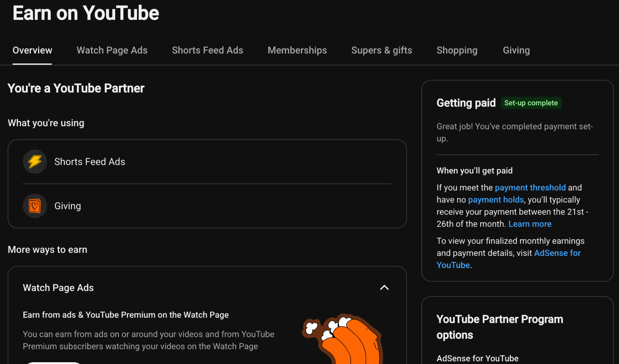Click the Learn more link
619x364 pixels.
[530, 224]
